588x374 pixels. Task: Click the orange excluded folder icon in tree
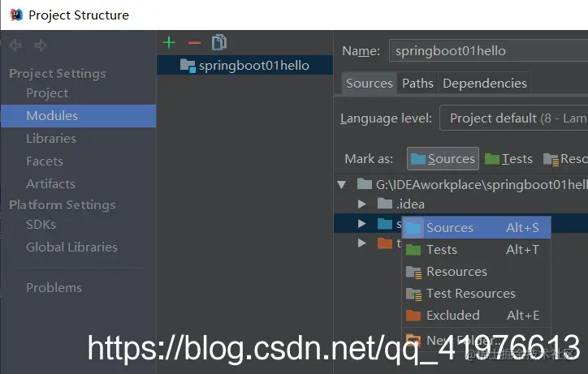[x=385, y=243]
